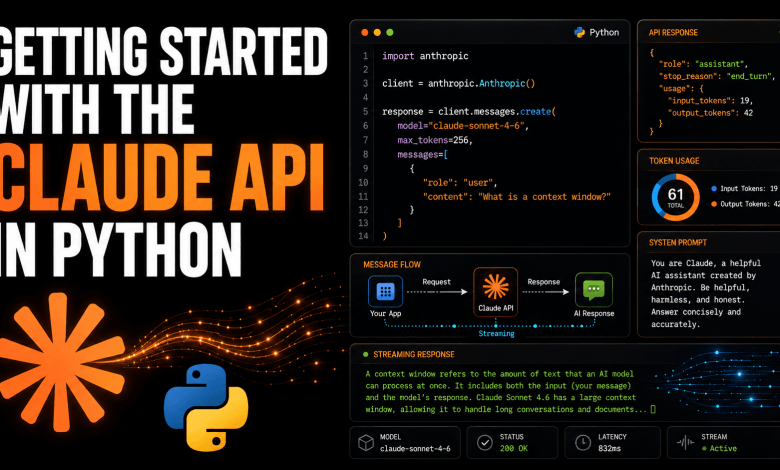Image resolution: width=780 pixels, height=470 pixels.
Task: Click the Claude API starburst icon in Message Flow
Action: click(495, 286)
